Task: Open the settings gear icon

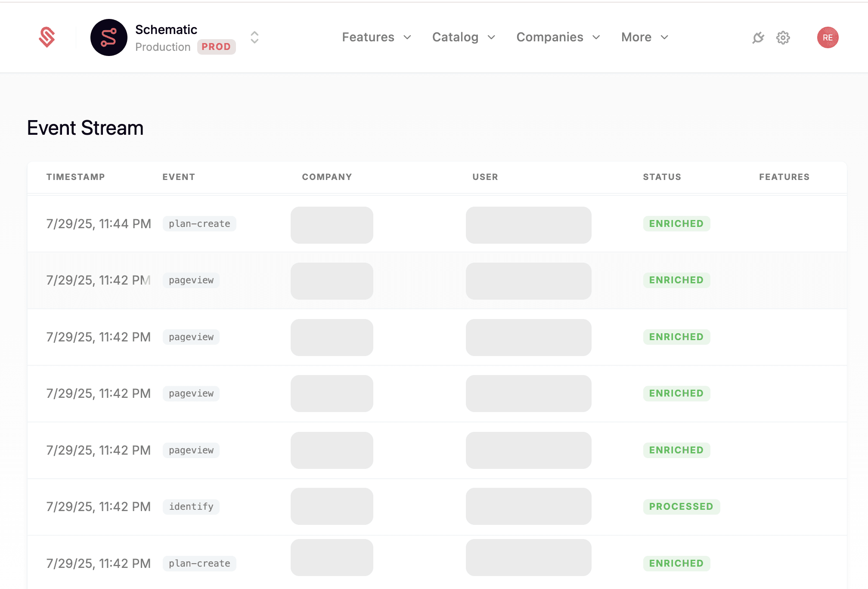Action: click(x=783, y=38)
